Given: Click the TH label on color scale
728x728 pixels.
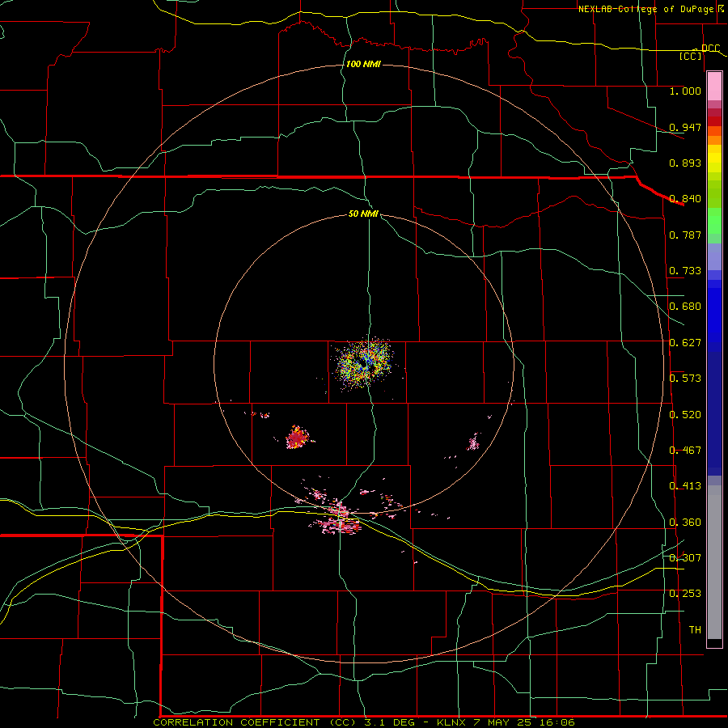Looking at the screenshot, I should pos(695,630).
